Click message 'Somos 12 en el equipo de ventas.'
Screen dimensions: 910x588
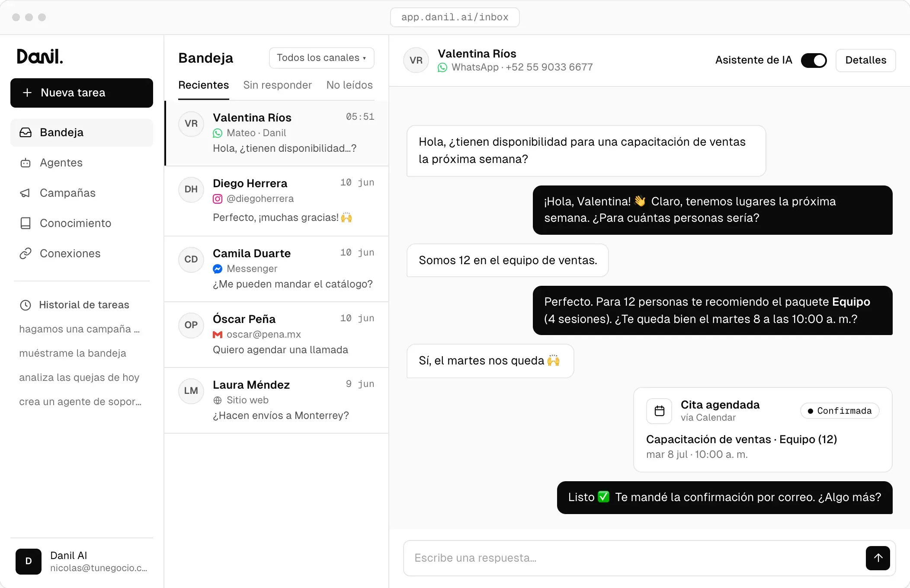coord(508,260)
